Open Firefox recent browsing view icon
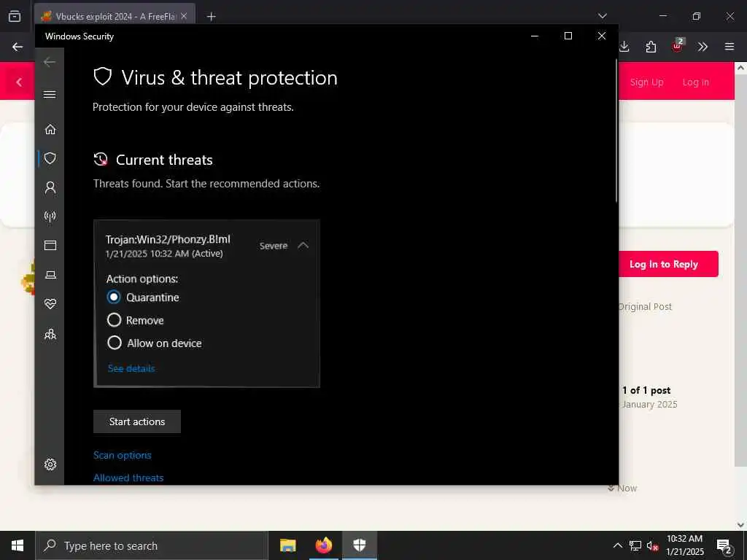The image size is (747, 560). click(x=15, y=16)
